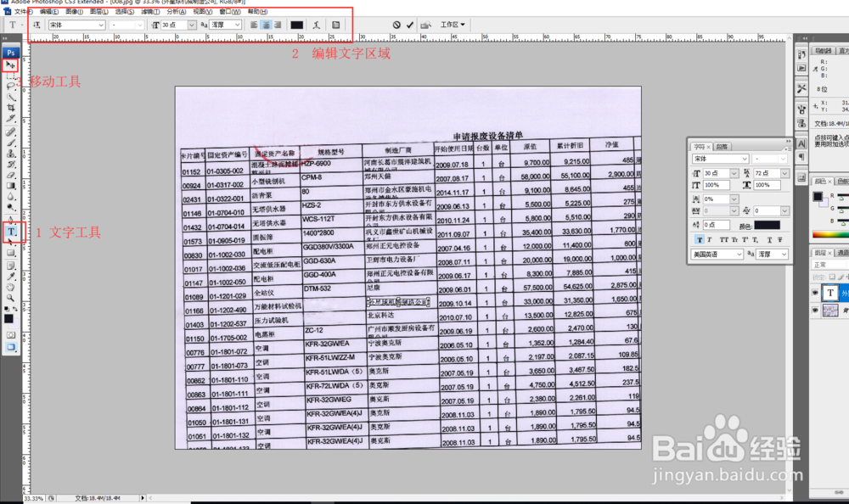
Task: Select the Zoom magnifier tool
Action: (10, 298)
